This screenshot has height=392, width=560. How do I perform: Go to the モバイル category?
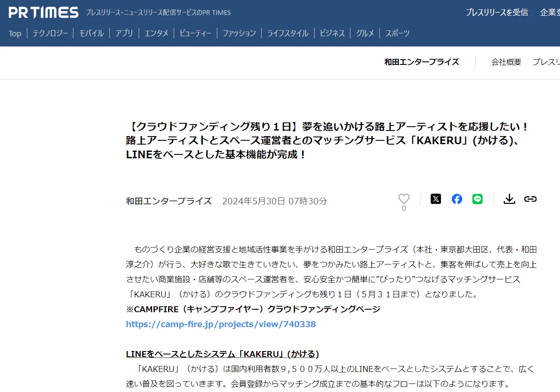[91, 33]
